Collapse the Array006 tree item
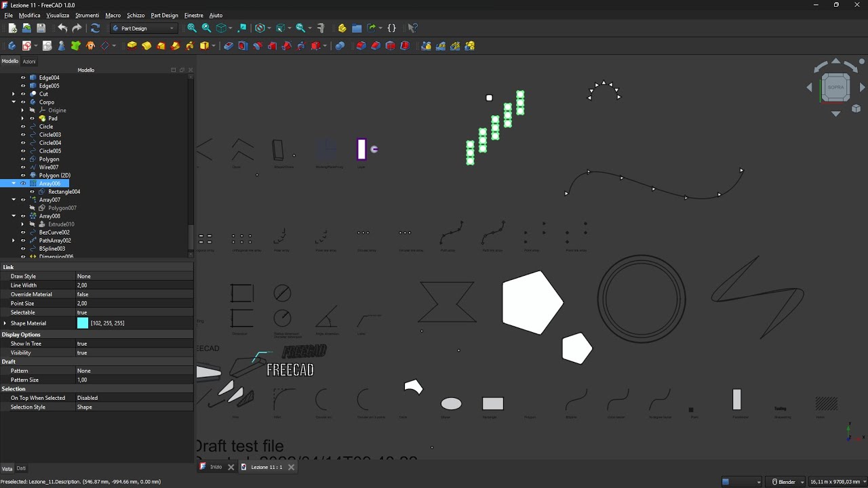Image resolution: width=868 pixels, height=488 pixels. click(x=14, y=184)
